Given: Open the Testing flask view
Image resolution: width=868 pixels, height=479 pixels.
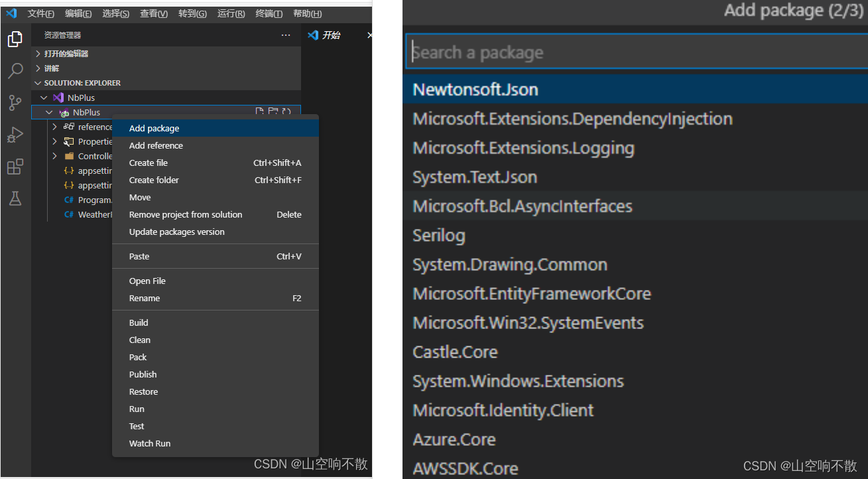Looking at the screenshot, I should (x=15, y=198).
